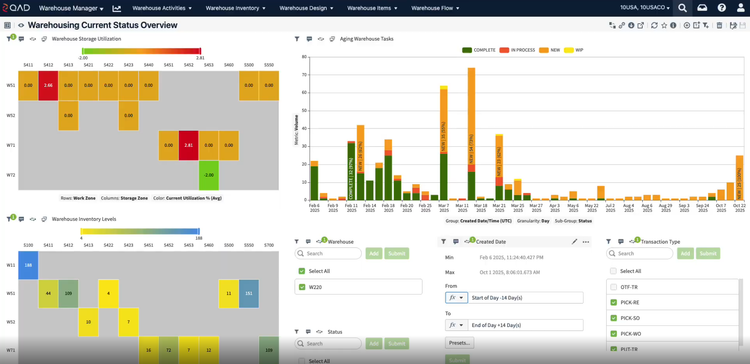Click the 2.81 cell in storage heatmap
Viewport: 750px width, 364px height.
tap(188, 145)
